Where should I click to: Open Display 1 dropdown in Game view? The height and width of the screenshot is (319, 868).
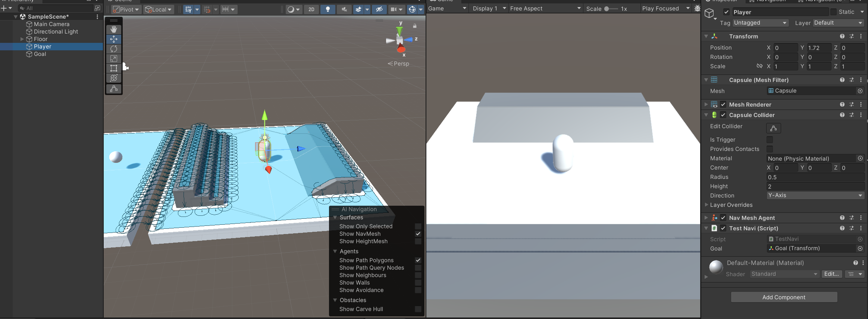click(489, 9)
